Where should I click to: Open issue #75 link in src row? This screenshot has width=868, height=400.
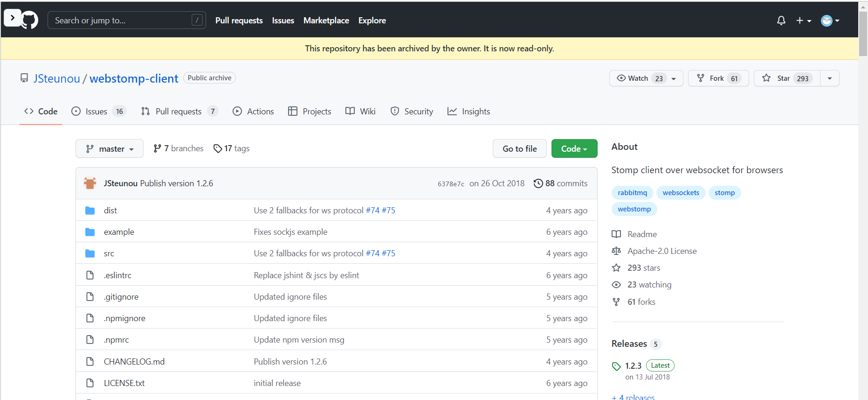coord(389,253)
